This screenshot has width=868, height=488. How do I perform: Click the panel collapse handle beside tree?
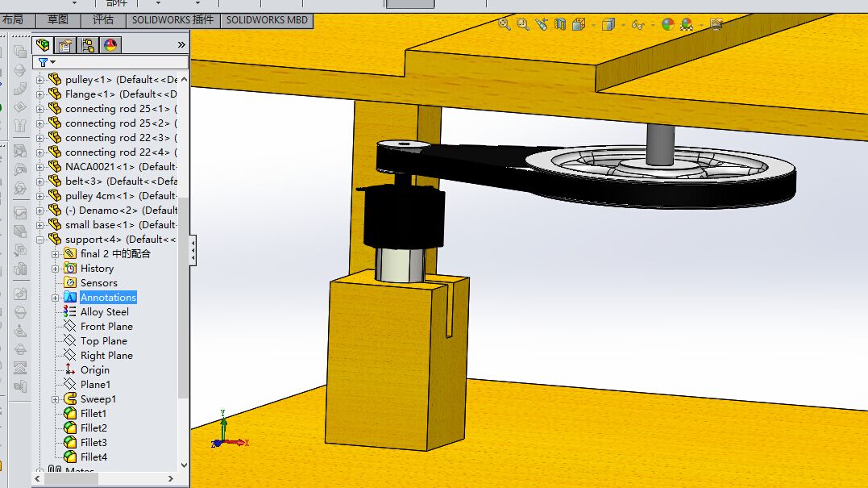pos(193,250)
